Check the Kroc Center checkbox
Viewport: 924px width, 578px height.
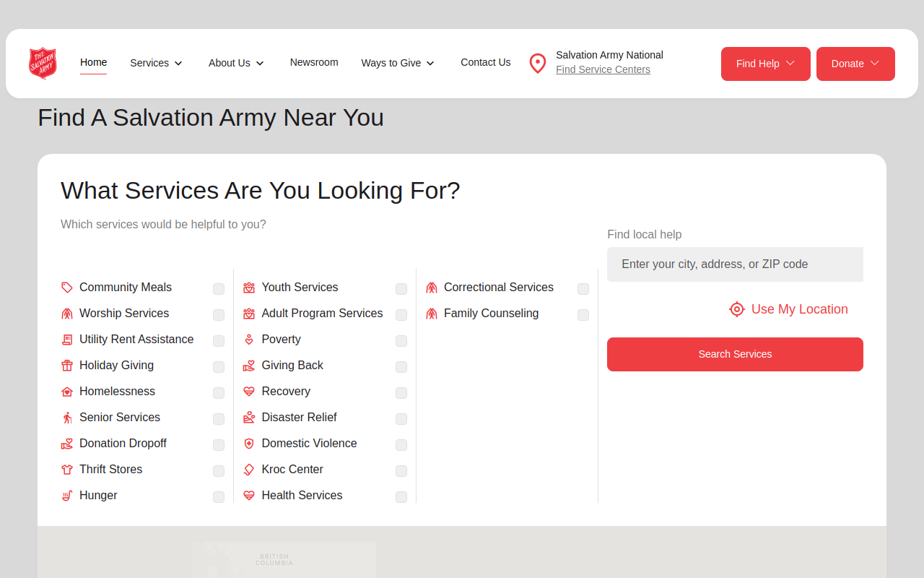pos(401,471)
